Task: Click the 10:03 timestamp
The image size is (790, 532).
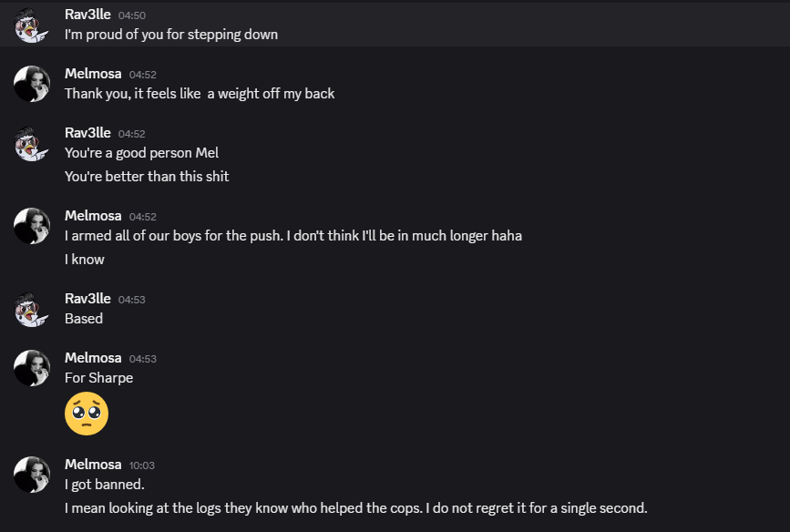Action: point(143,465)
